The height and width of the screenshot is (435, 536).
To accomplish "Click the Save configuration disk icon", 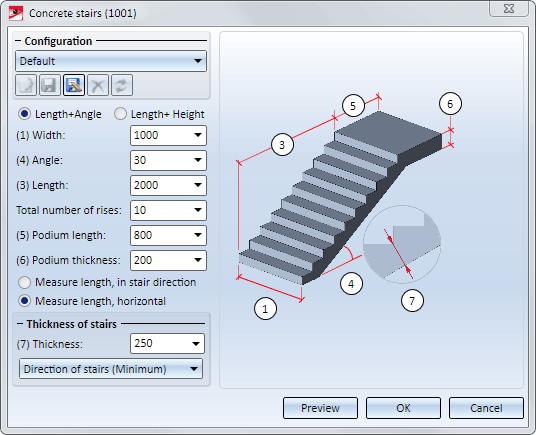I will [50, 85].
